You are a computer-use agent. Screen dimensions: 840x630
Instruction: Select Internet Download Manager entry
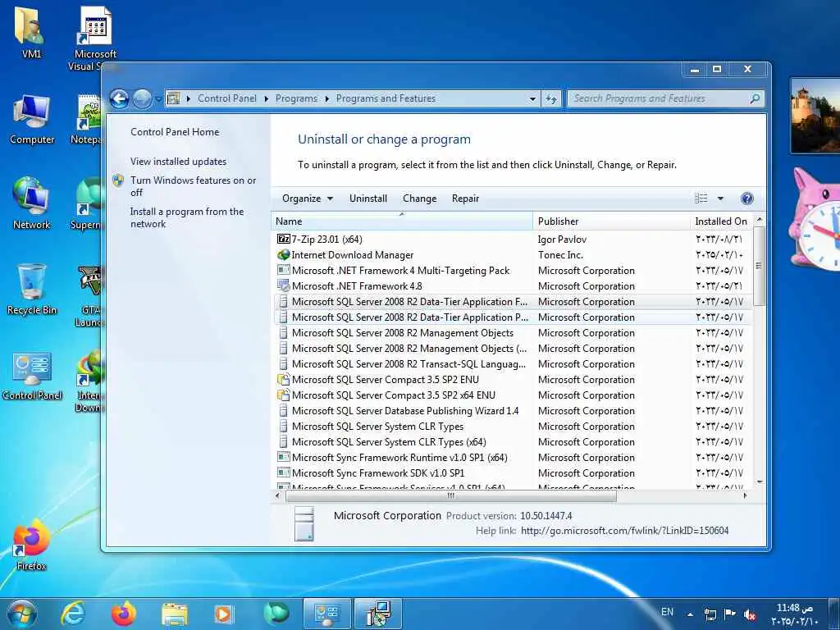[x=513, y=255]
